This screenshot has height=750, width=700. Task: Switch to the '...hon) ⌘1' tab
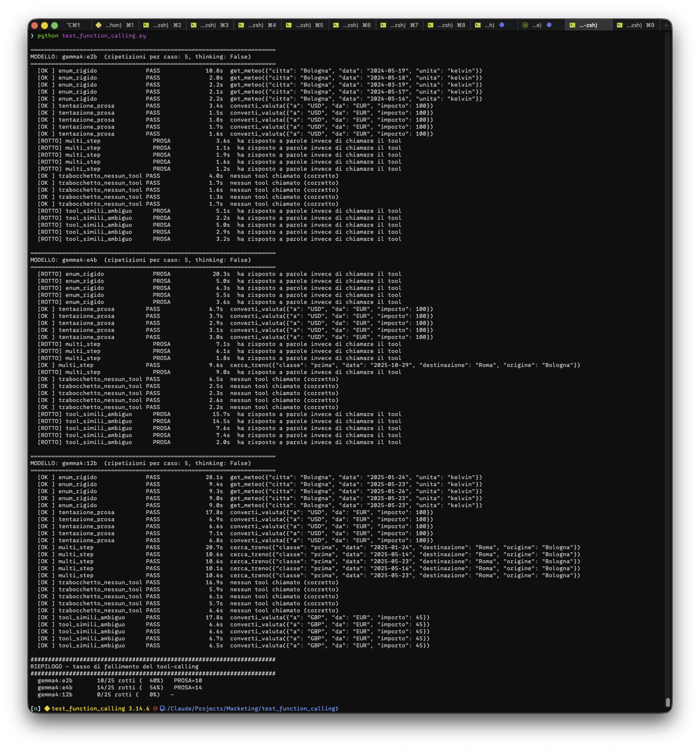(x=115, y=25)
